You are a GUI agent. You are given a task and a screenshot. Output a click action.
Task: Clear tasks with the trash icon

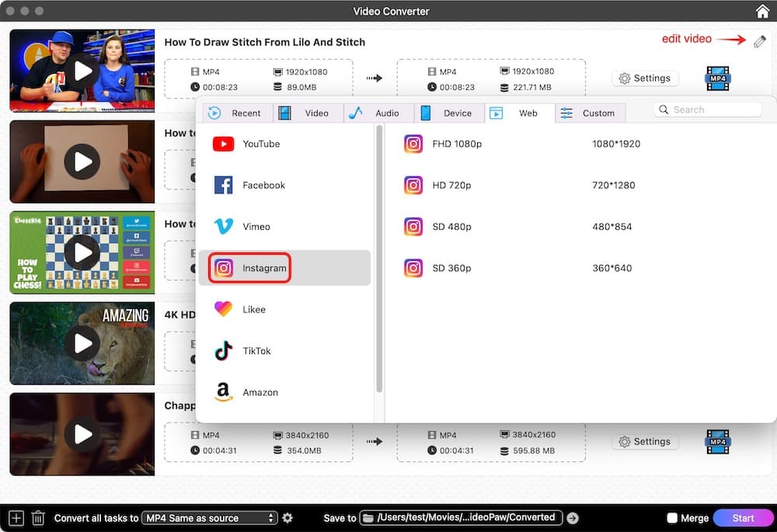click(37, 517)
